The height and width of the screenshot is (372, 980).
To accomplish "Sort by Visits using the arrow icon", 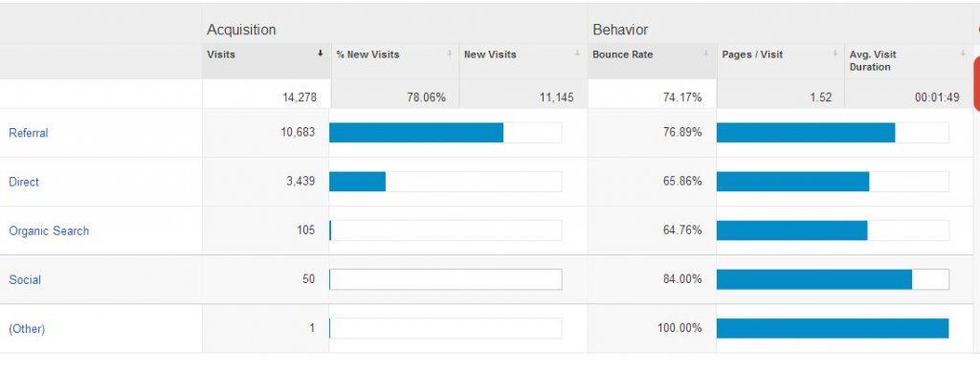I will (x=320, y=54).
